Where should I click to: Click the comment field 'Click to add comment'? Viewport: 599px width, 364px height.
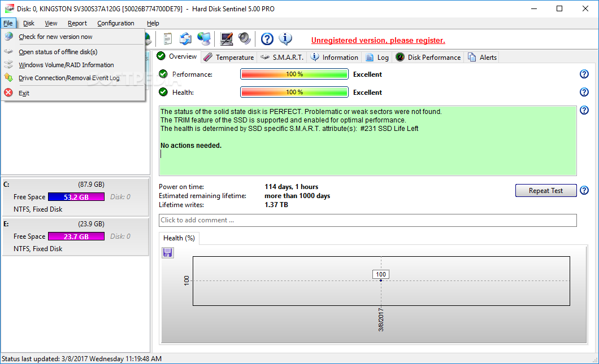367,220
